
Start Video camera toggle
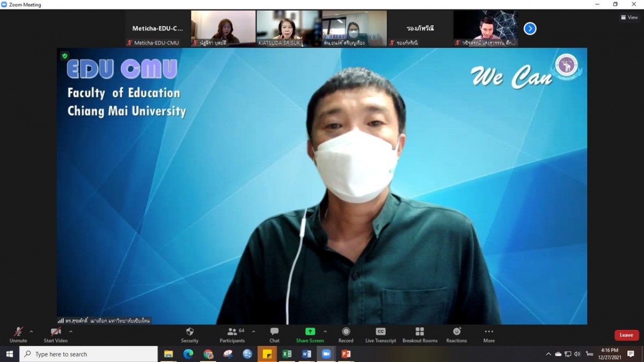pyautogui.click(x=56, y=335)
